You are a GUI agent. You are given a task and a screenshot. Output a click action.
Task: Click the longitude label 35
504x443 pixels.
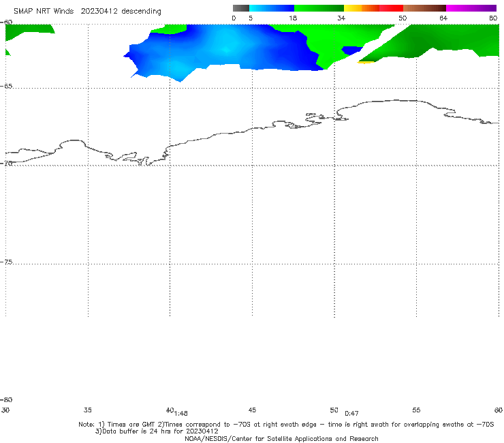click(87, 410)
